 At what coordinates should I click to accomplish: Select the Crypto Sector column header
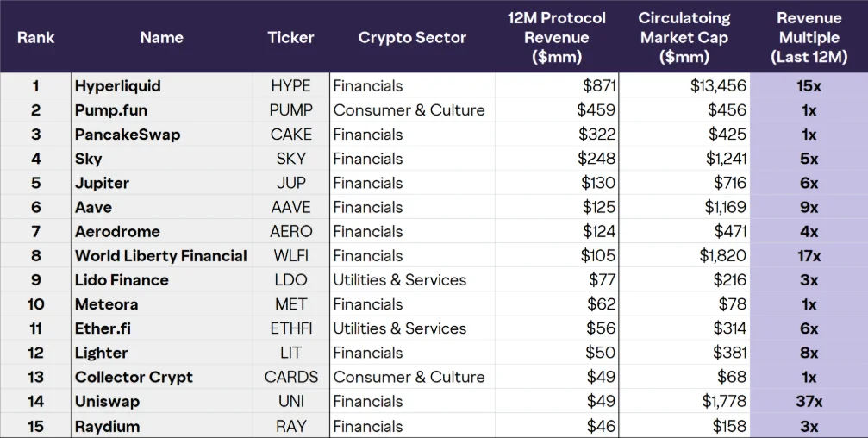pyautogui.click(x=412, y=38)
